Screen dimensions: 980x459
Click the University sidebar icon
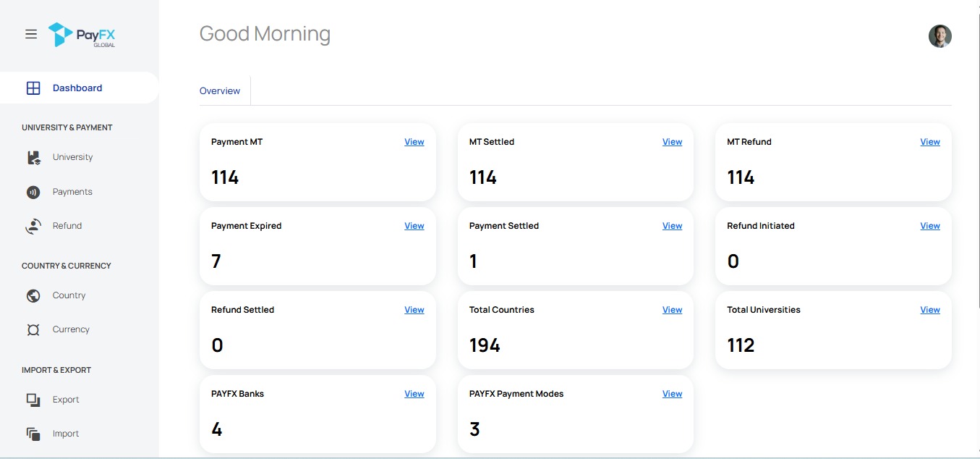tap(33, 158)
